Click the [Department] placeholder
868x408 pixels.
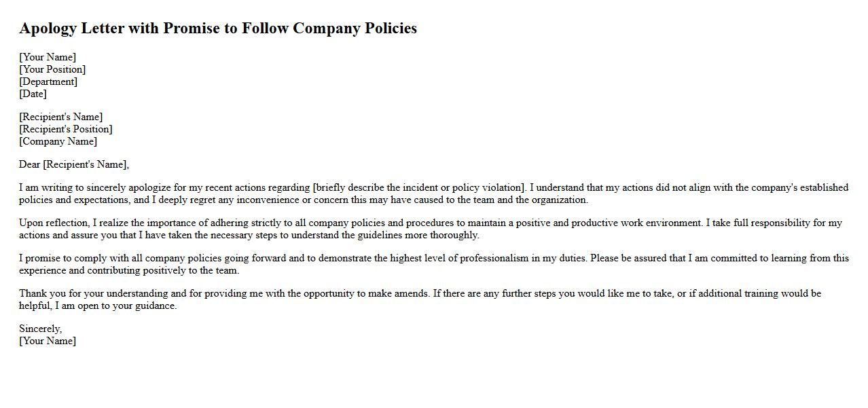coord(48,81)
